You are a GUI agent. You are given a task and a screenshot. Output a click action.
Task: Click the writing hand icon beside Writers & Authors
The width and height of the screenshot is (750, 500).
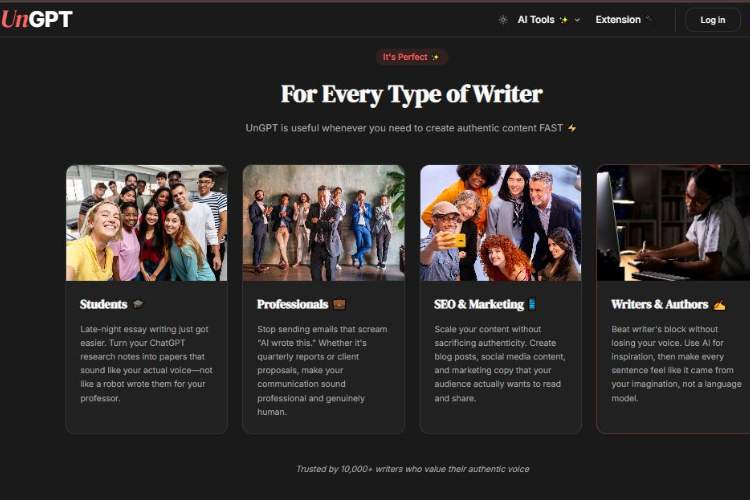pos(719,305)
